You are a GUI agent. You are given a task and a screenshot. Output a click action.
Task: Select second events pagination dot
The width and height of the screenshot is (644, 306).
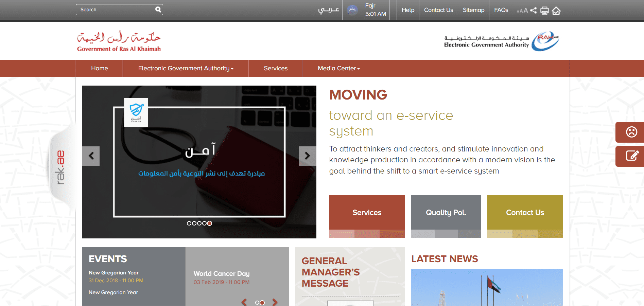[262, 303]
